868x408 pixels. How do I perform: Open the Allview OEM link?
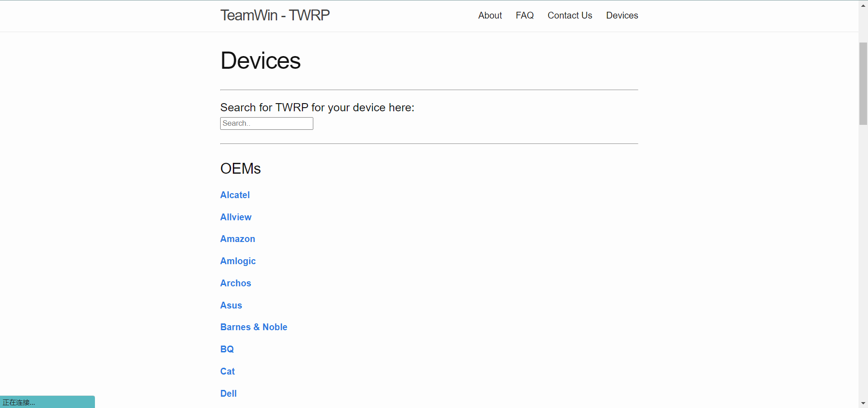click(x=236, y=217)
